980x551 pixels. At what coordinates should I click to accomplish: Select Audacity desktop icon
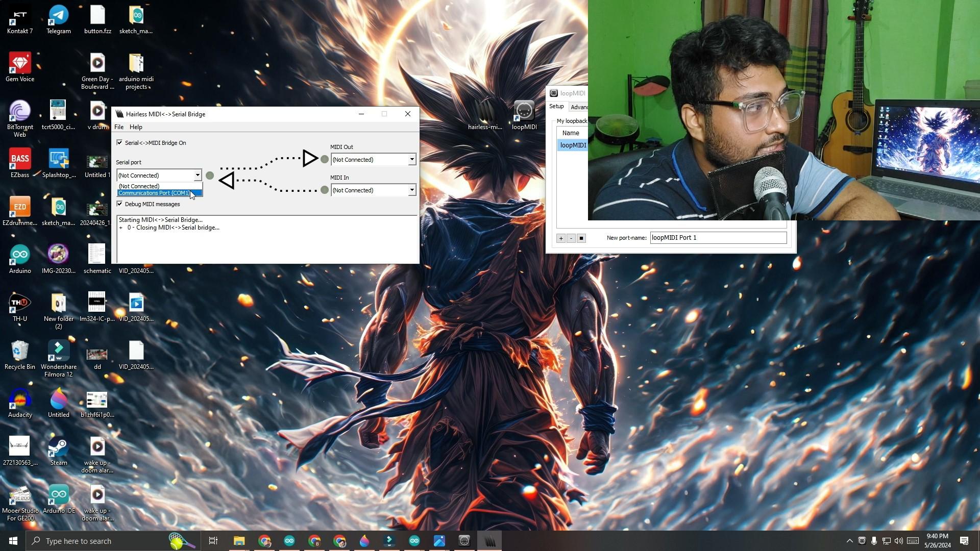click(20, 403)
